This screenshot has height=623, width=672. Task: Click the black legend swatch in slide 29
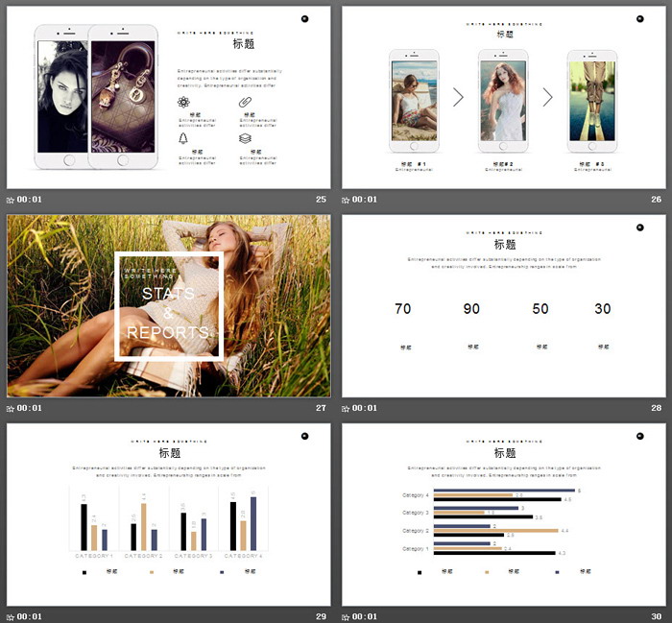pos(84,572)
